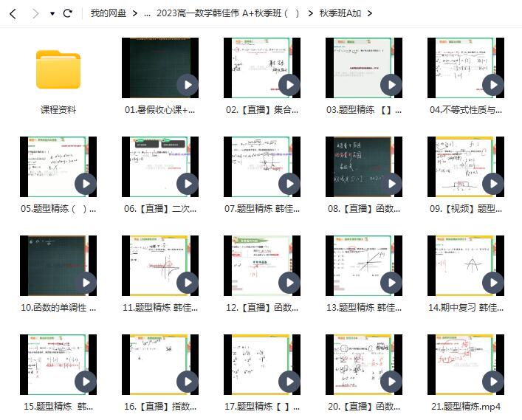Play the 21.题型精练.mp4 video
This screenshot has height=420, width=522.
(493, 382)
